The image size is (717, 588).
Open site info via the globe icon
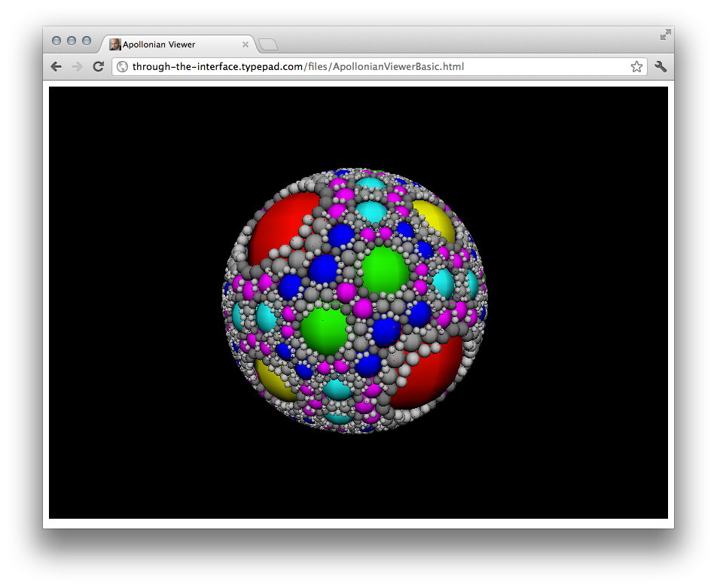tap(123, 67)
